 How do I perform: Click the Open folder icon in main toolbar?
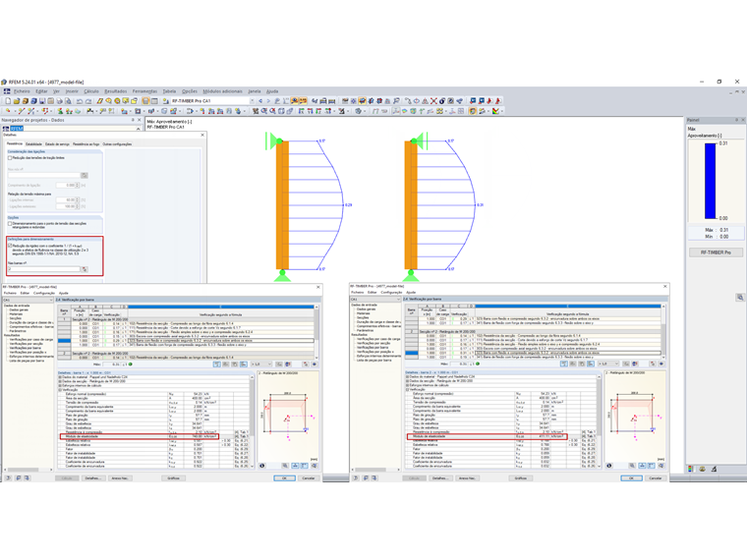click(x=16, y=101)
